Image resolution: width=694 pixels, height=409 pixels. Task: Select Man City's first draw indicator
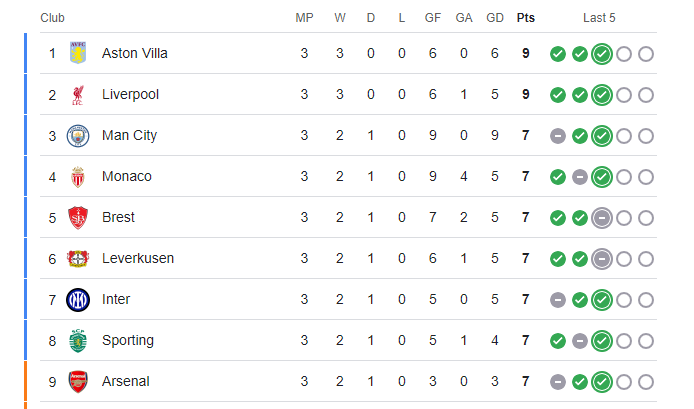(x=558, y=136)
